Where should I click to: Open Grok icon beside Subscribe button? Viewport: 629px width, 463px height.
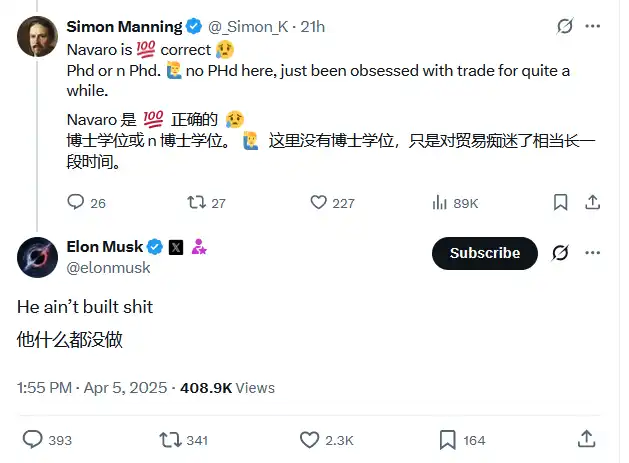560,253
